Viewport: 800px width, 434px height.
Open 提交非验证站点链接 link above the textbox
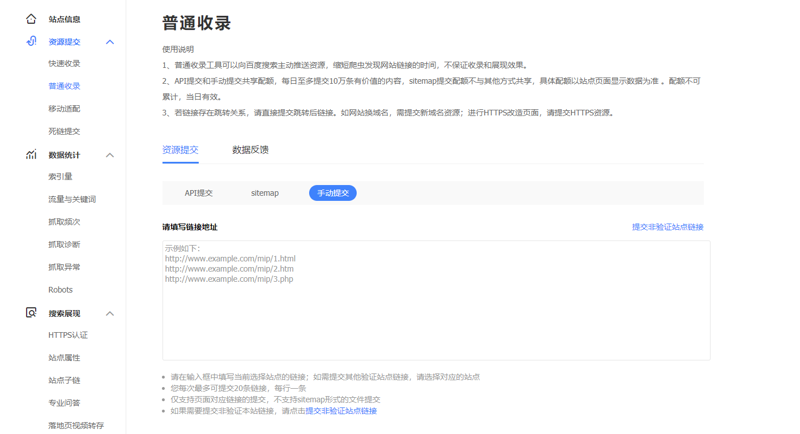[667, 227]
